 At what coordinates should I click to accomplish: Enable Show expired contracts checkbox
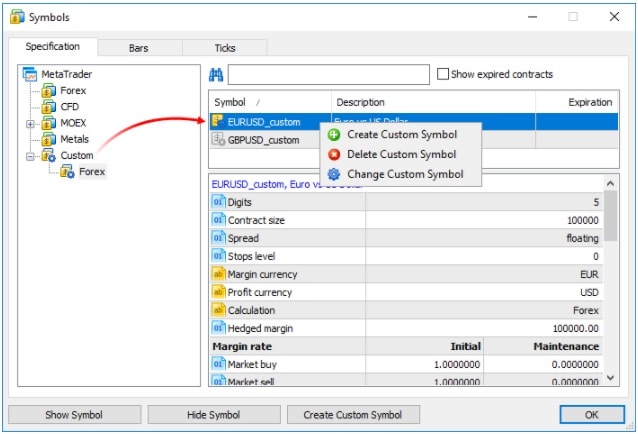(x=443, y=74)
